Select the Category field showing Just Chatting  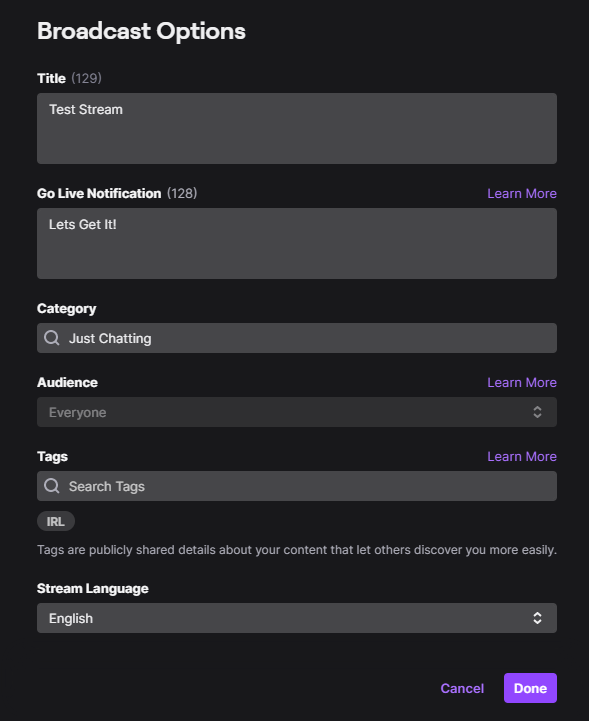(297, 338)
